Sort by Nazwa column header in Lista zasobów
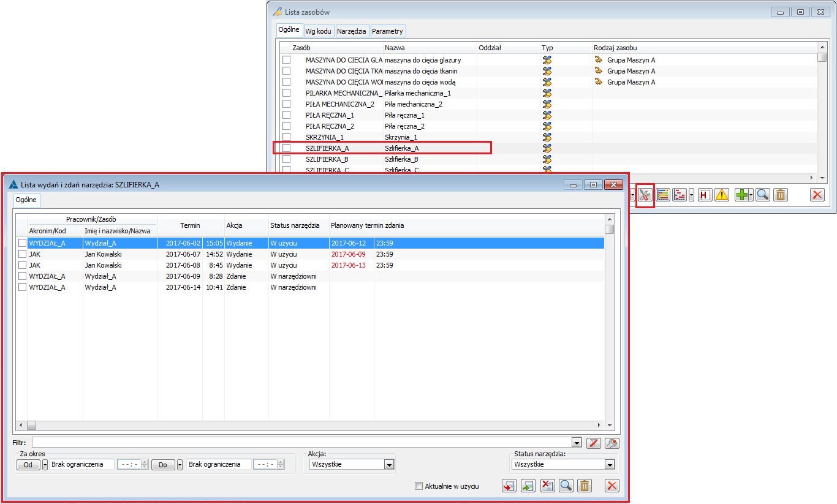 (395, 48)
